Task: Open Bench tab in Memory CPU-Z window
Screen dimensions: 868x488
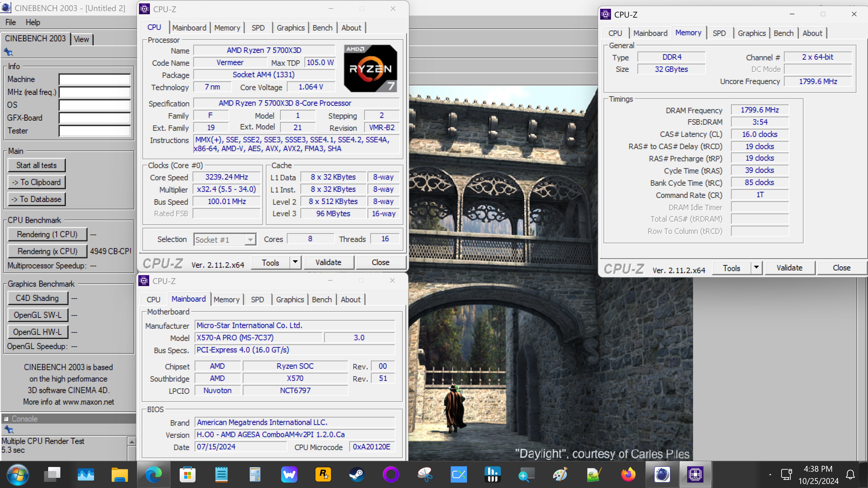Action: [x=783, y=33]
